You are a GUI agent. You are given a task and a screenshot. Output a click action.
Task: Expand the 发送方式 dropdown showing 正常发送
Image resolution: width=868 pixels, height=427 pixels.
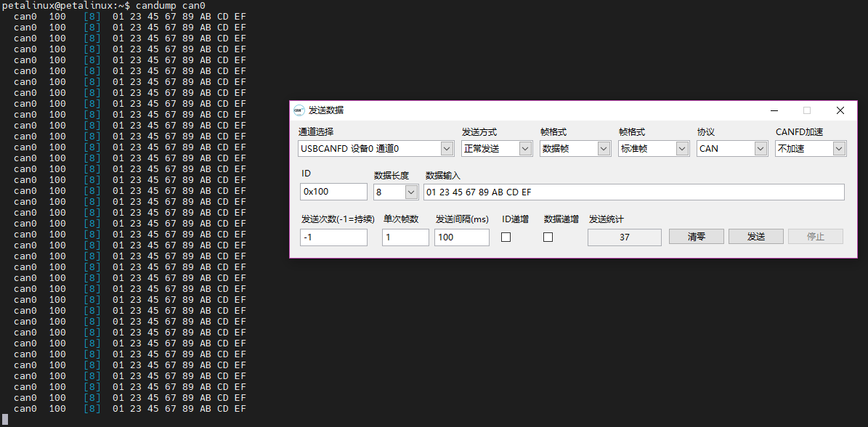click(497, 149)
